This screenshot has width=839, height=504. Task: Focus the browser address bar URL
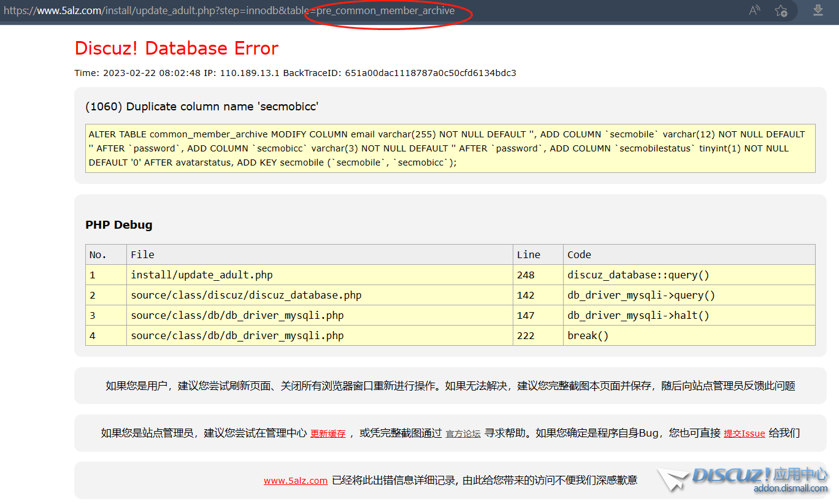click(x=245, y=10)
